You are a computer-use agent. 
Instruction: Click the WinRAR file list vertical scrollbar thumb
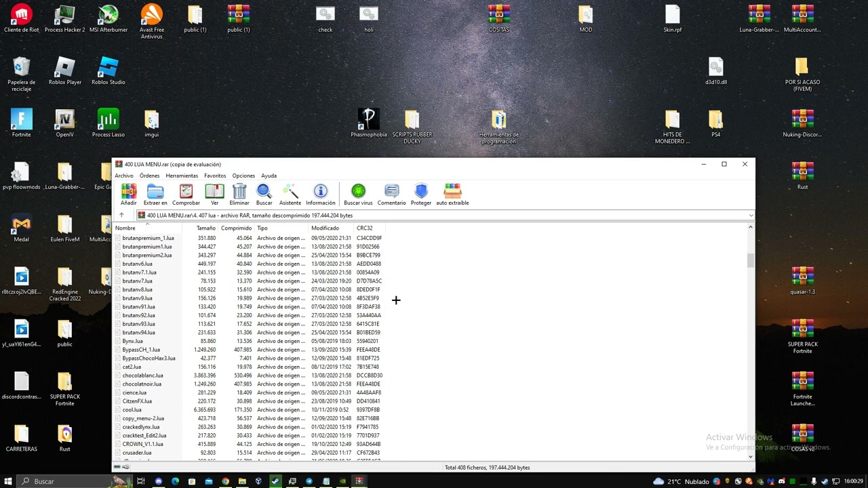751,261
